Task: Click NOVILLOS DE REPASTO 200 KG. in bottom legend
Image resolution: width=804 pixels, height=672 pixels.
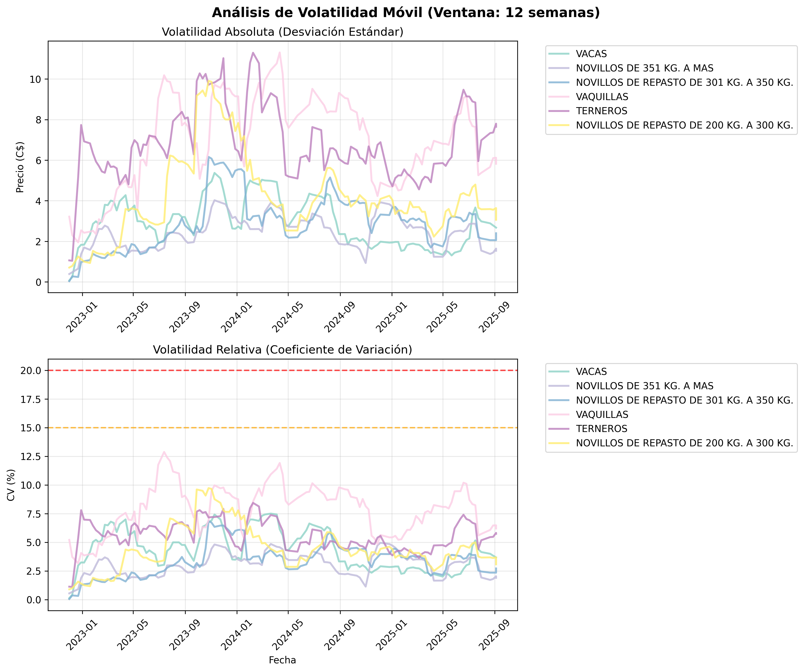Action: [684, 443]
